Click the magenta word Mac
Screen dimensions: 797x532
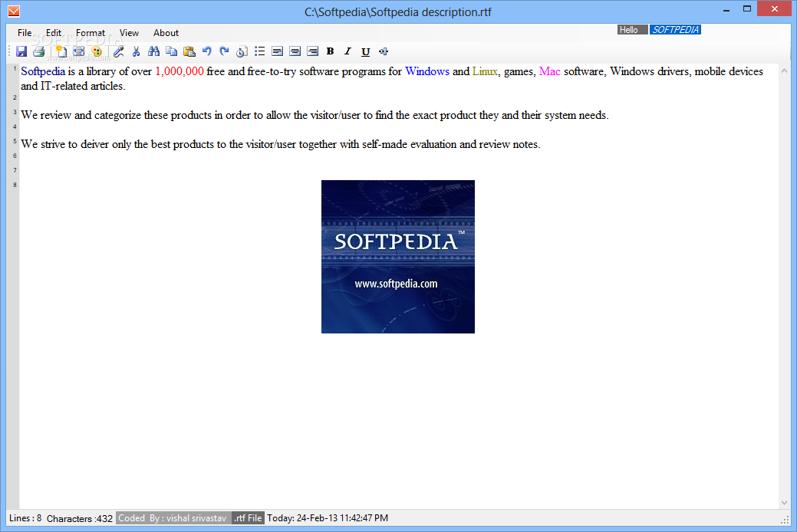coord(549,71)
